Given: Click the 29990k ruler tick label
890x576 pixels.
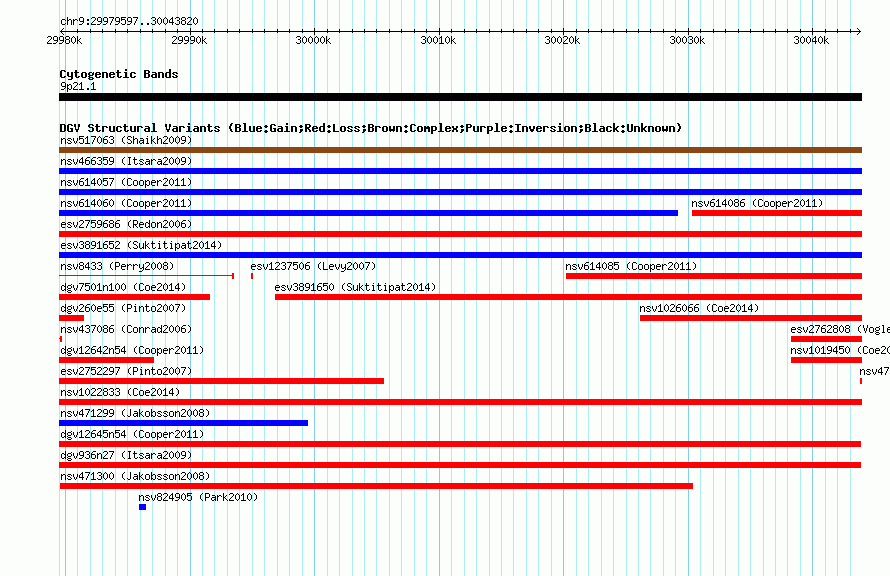Looking at the screenshot, I should (189, 40).
